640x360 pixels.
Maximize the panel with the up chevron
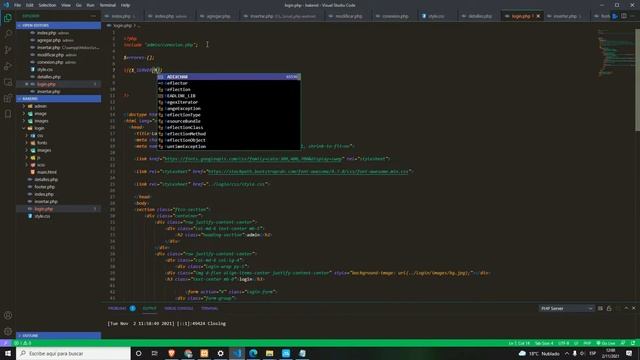[x=626, y=308]
